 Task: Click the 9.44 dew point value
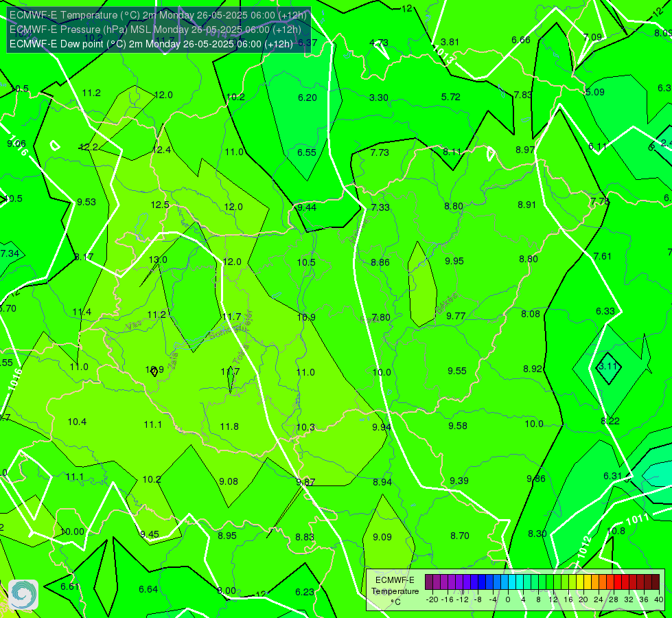click(x=307, y=207)
